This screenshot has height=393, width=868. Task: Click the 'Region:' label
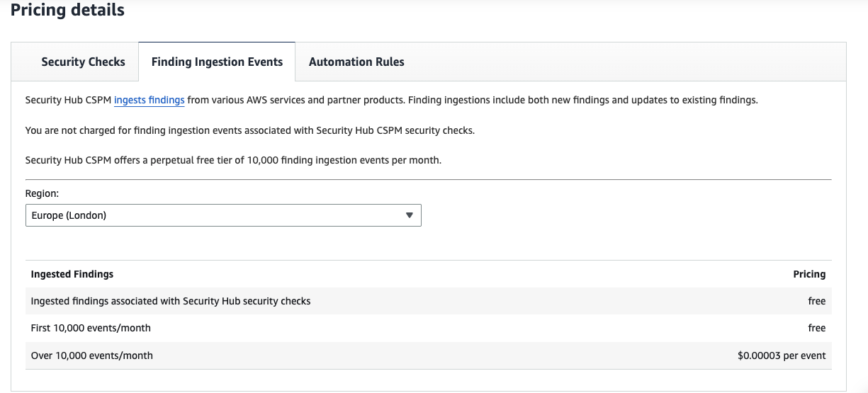42,193
